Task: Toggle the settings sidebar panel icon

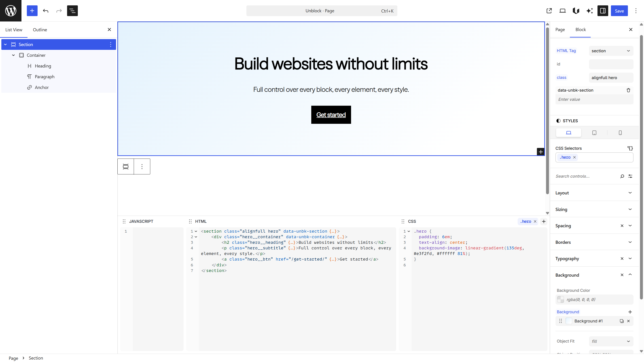Action: [x=603, y=11]
